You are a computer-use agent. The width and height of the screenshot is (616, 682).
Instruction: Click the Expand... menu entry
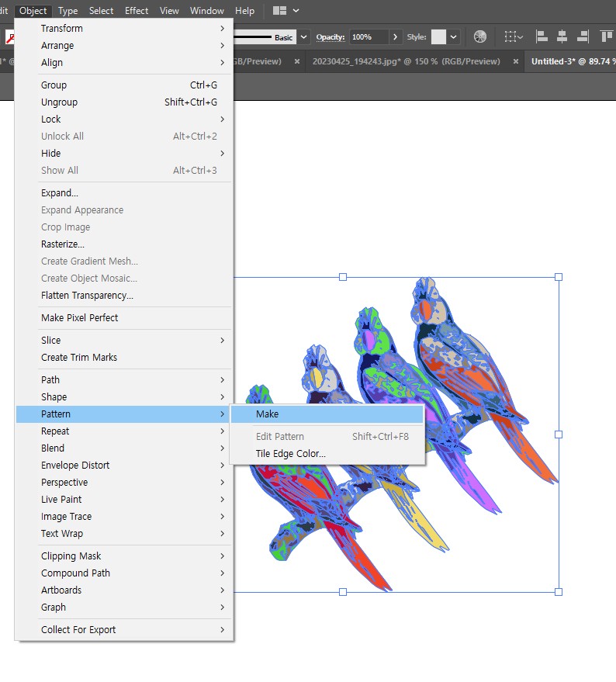124,192
